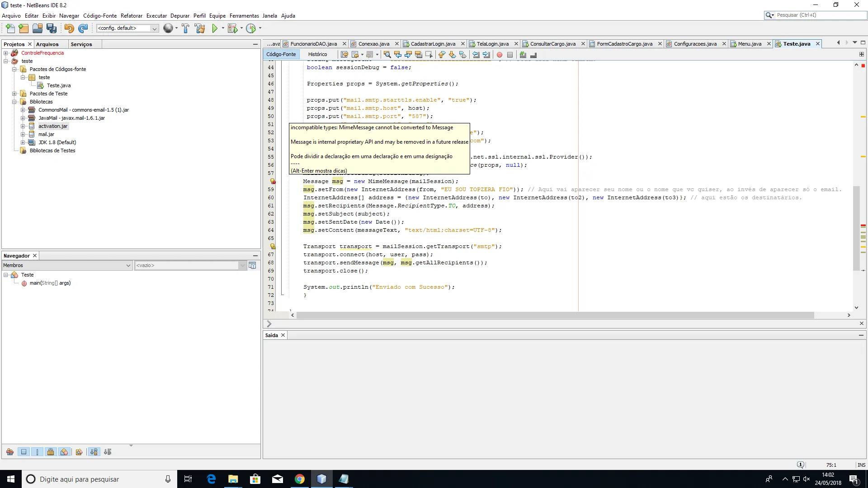This screenshot has height=488, width=868.
Task: Open the config. default dropdown
Action: pyautogui.click(x=127, y=28)
